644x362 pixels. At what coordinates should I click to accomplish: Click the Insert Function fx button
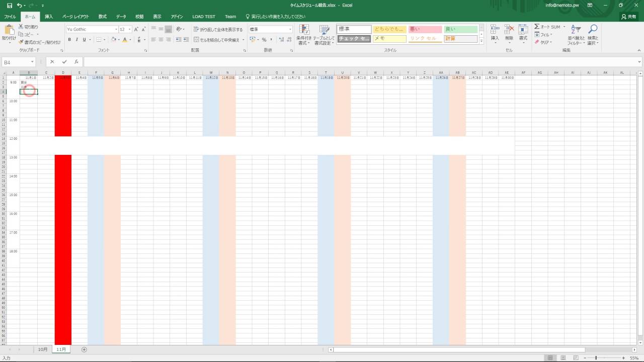coord(76,62)
